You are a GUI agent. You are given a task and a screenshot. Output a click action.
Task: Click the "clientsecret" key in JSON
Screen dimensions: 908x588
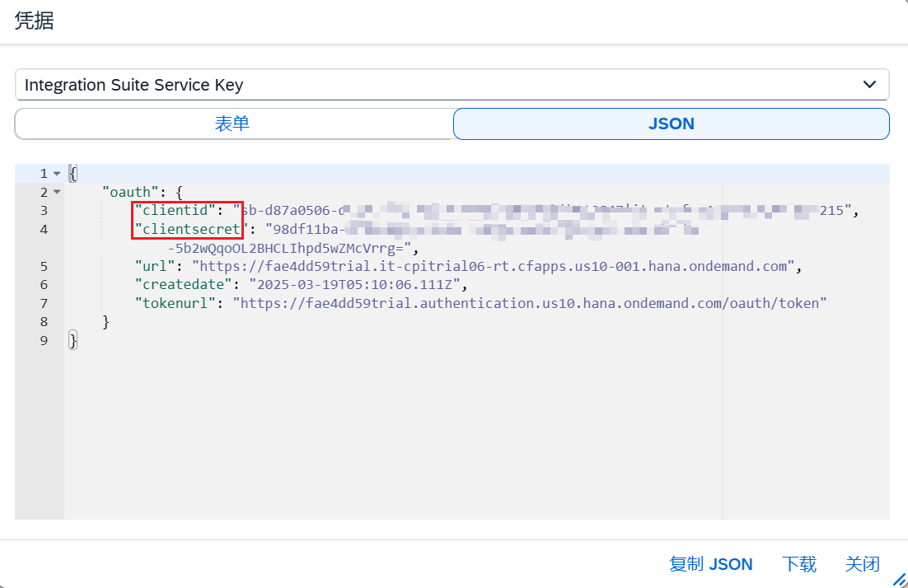[191, 229]
